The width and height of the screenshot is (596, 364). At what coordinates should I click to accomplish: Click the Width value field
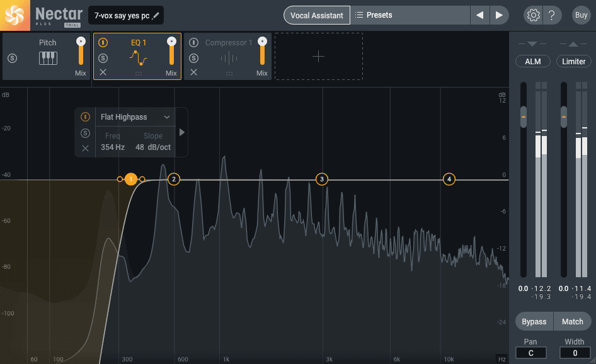click(575, 353)
